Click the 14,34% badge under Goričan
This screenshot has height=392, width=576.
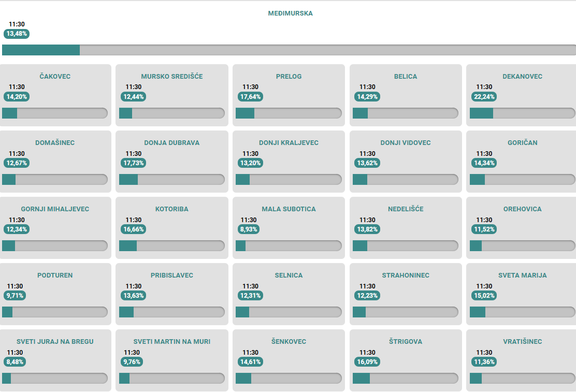coord(483,163)
